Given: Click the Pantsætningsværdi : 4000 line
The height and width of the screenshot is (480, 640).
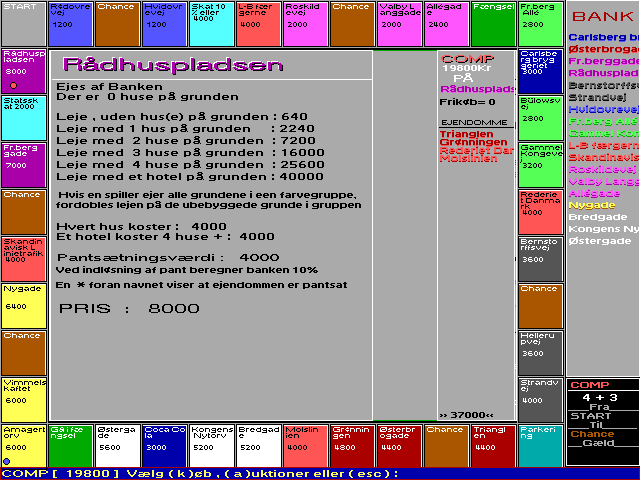Looking at the screenshot, I should (168, 258).
